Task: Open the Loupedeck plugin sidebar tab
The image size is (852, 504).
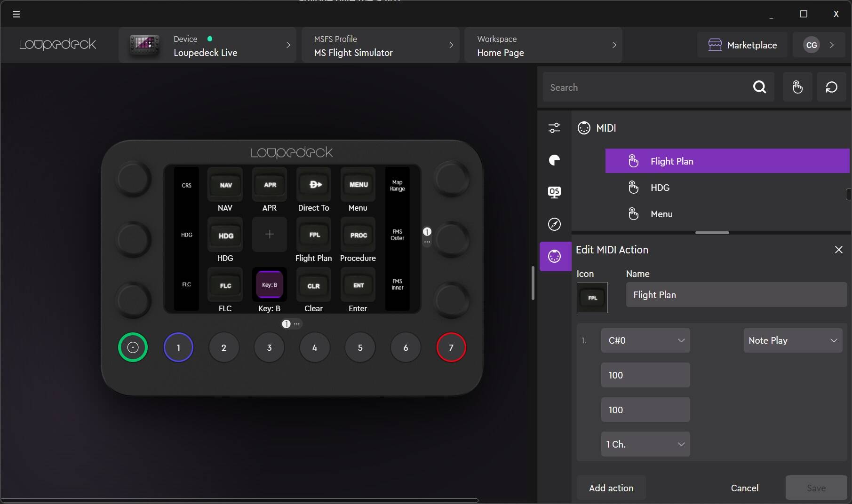Action: (555, 160)
